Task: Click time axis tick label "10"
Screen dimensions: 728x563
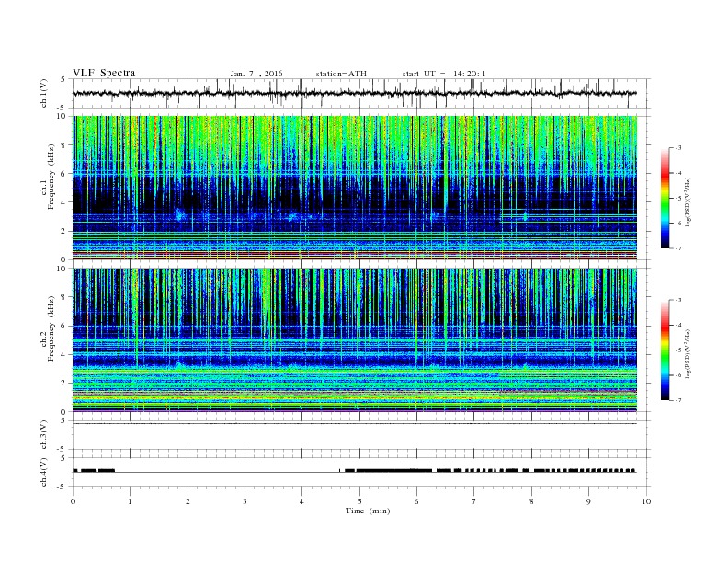Action: pos(646,501)
